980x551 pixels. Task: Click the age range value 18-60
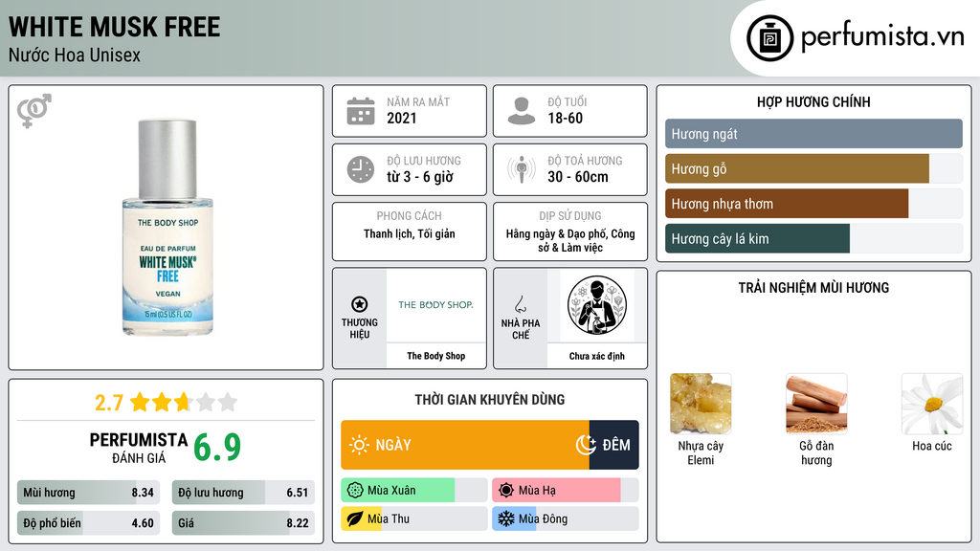click(565, 118)
